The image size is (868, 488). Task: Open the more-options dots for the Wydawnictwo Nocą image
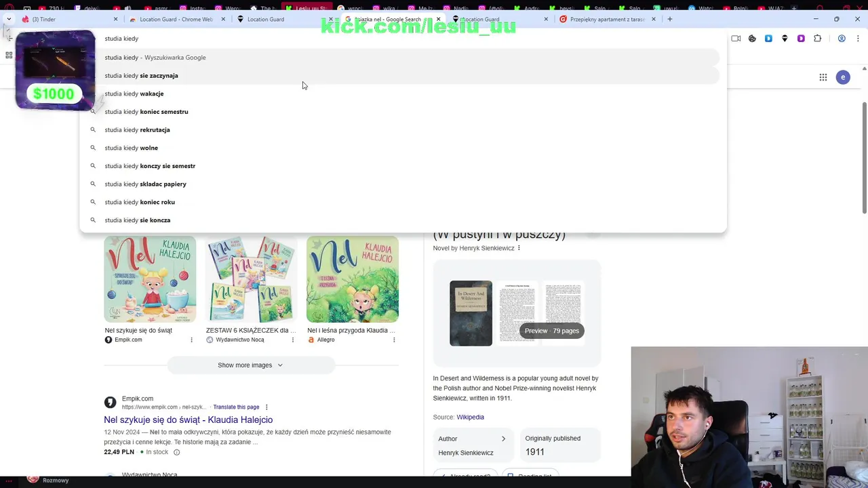(x=292, y=340)
